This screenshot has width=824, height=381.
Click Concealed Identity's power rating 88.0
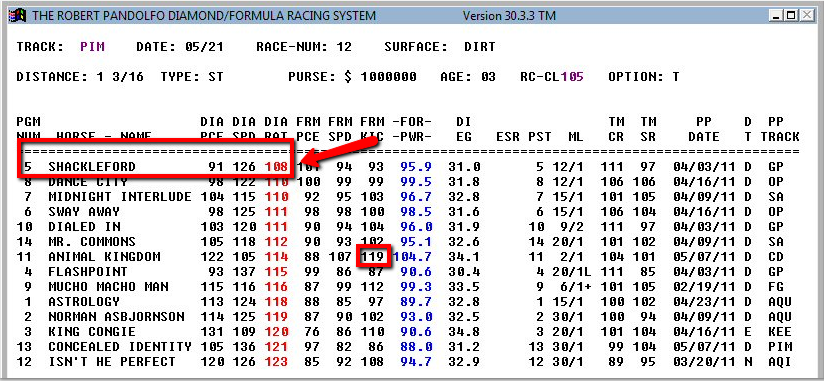[x=416, y=347]
